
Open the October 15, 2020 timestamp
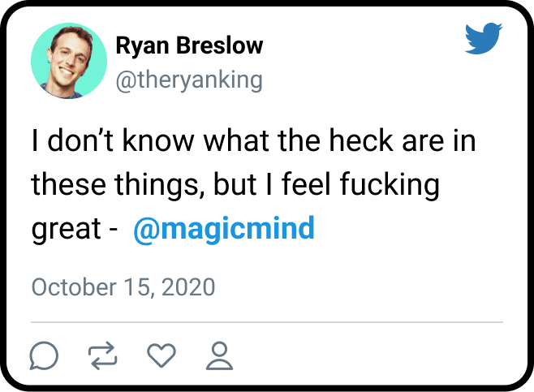[x=123, y=287]
